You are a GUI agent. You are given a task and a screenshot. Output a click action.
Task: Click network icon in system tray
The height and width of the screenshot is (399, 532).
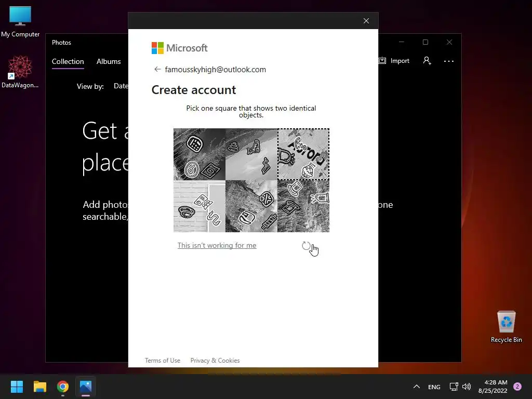pos(454,387)
